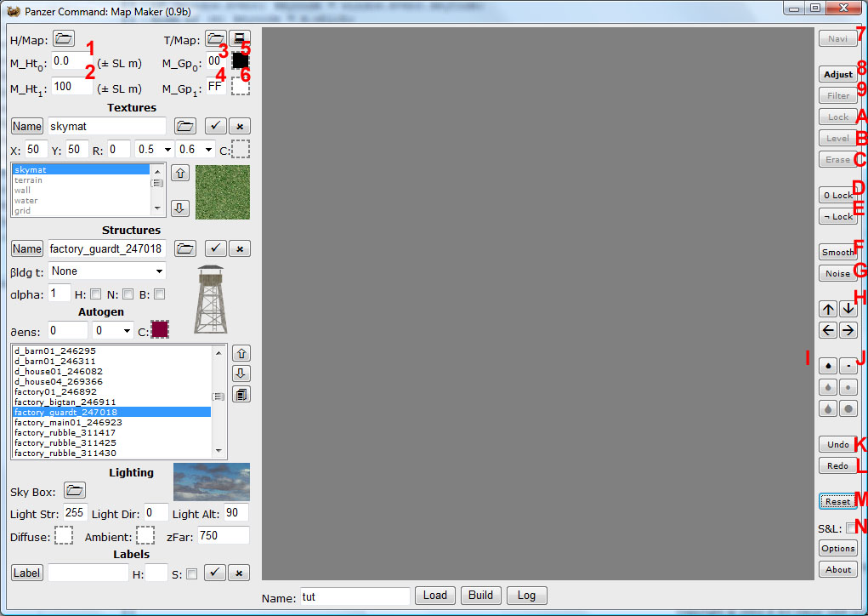Select water in textures list
This screenshot has height=616, width=868.
[81, 201]
